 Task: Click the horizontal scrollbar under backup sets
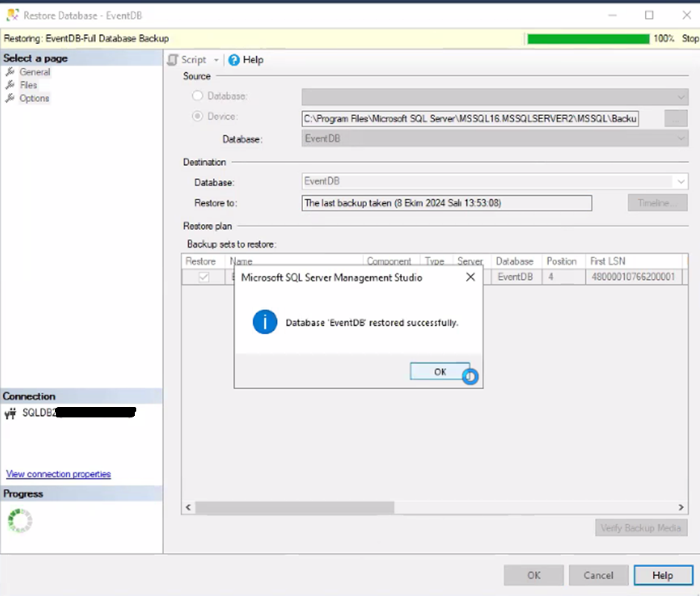pos(294,507)
